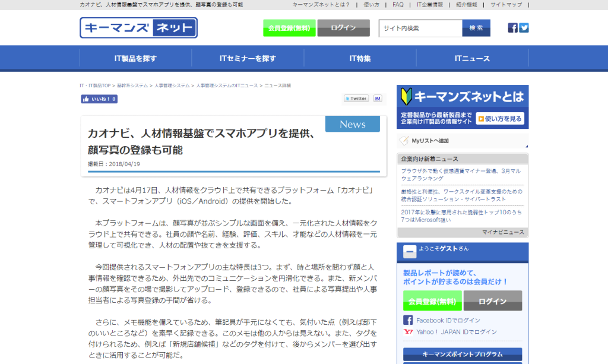This screenshot has width=608, height=364.
Task: Click sidebar 会員登録(無料) green button
Action: click(x=432, y=301)
